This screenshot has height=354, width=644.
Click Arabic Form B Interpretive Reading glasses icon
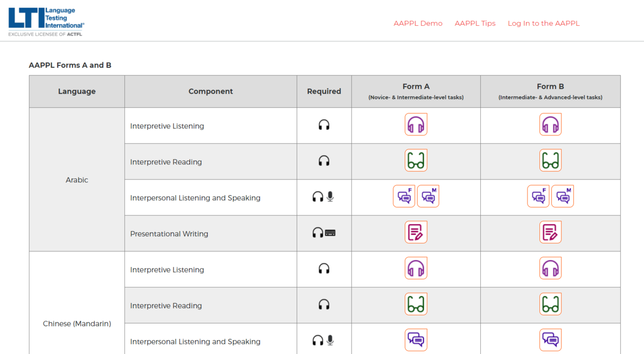pos(550,161)
